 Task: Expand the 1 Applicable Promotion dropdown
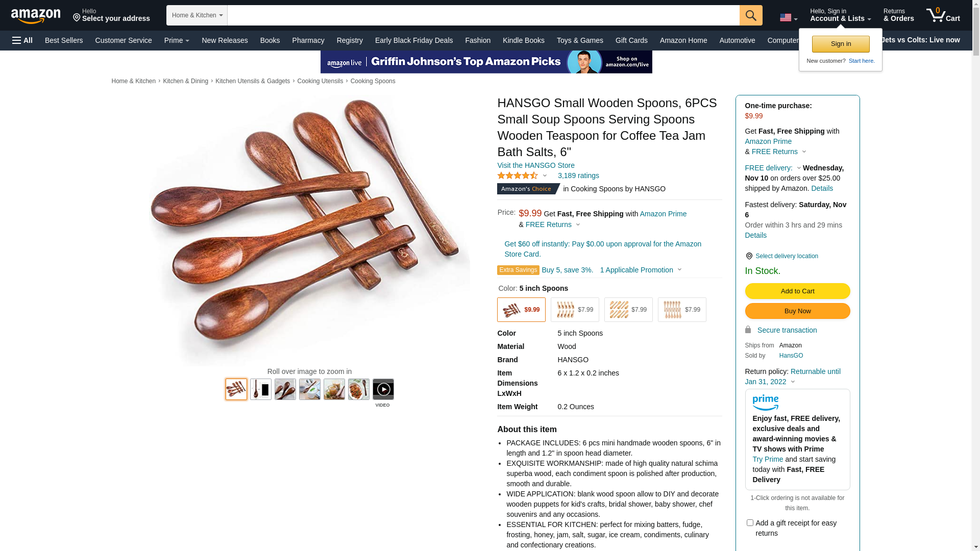tap(641, 270)
